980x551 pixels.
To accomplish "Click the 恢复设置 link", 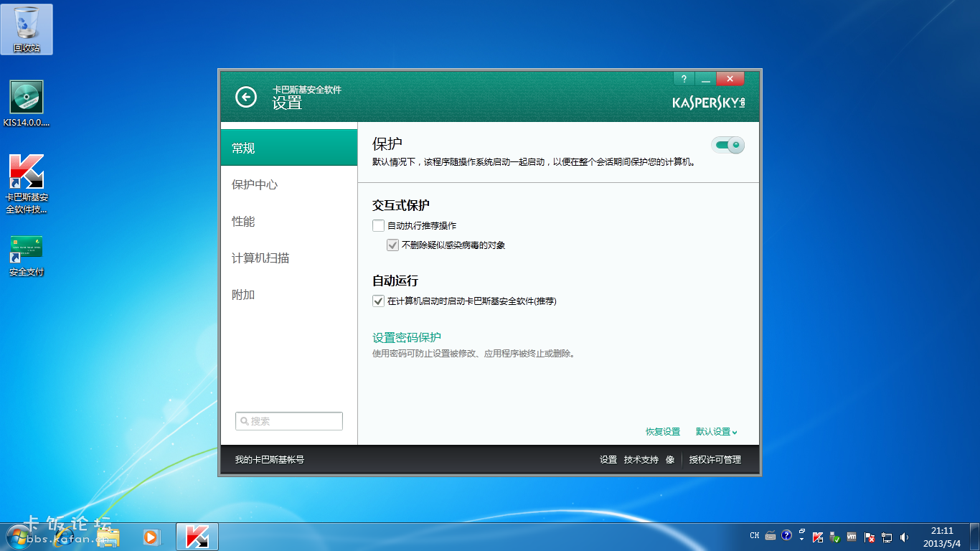I will click(x=663, y=432).
